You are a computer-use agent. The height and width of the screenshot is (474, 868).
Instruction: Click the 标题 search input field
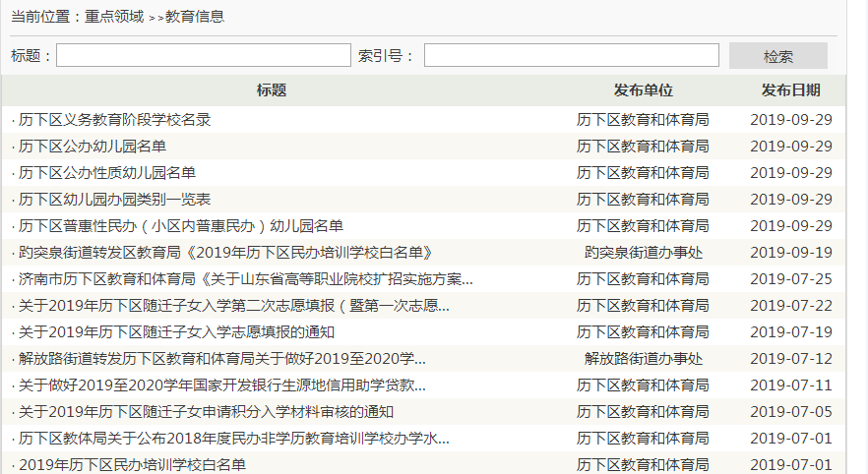click(x=203, y=55)
